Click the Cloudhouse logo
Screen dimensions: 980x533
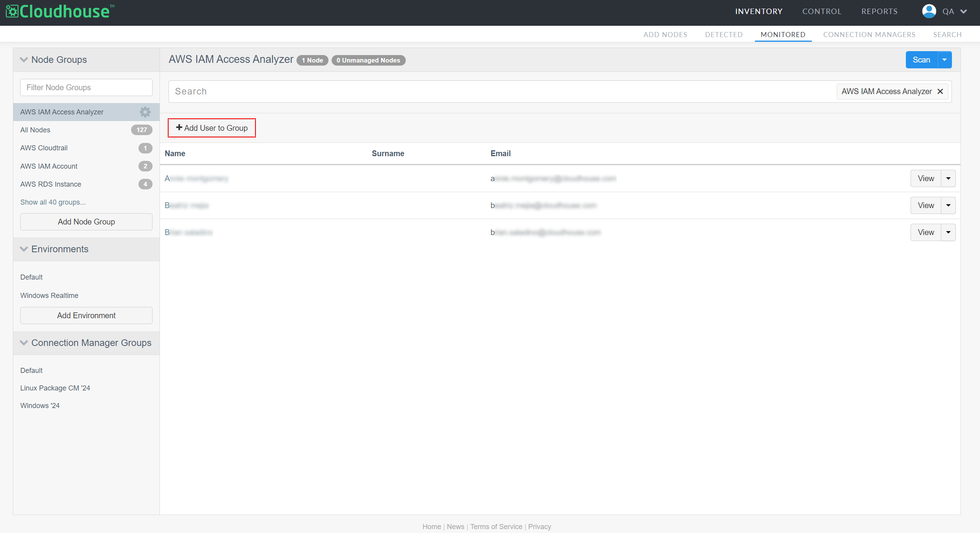pyautogui.click(x=60, y=11)
